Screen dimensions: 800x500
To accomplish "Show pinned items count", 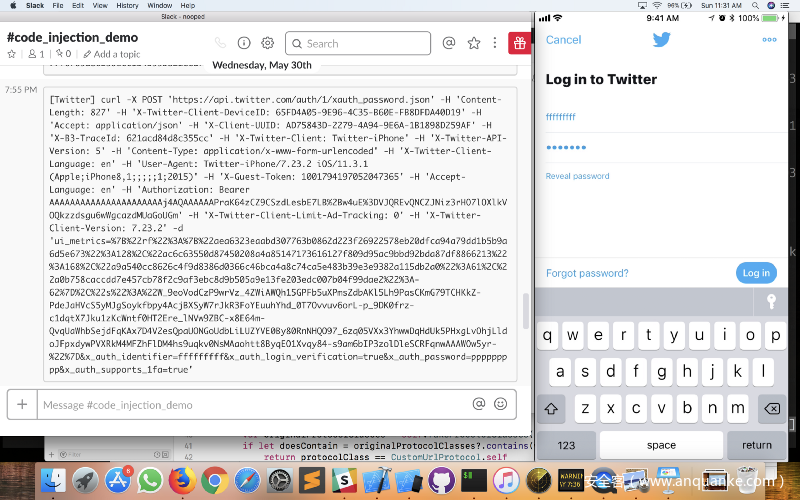I will click(63, 54).
